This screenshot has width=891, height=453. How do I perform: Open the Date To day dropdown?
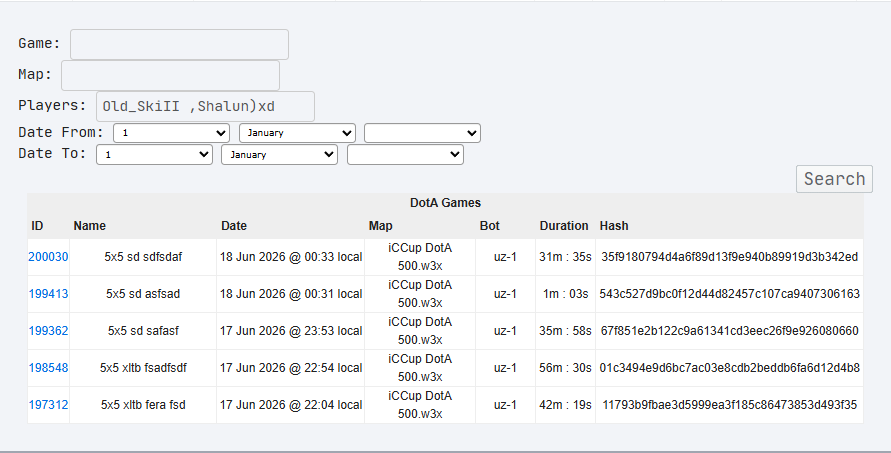155,155
